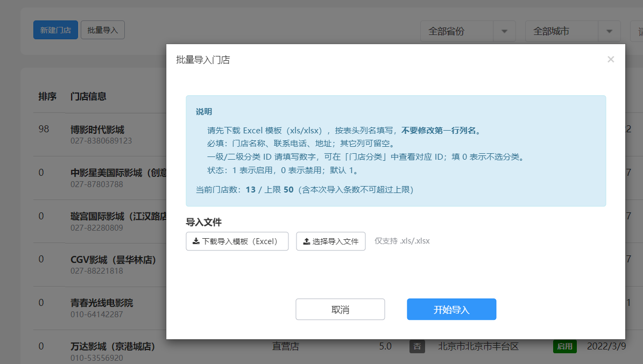Image resolution: width=643 pixels, height=364 pixels.
Task: Click the 5.0 rating in the 万达影城 row
Action: tap(385, 346)
